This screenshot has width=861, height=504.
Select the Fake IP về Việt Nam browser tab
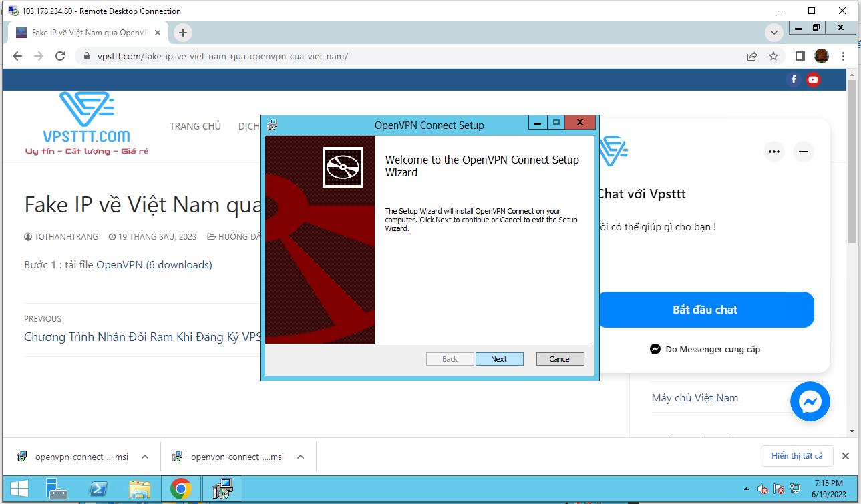(x=88, y=33)
